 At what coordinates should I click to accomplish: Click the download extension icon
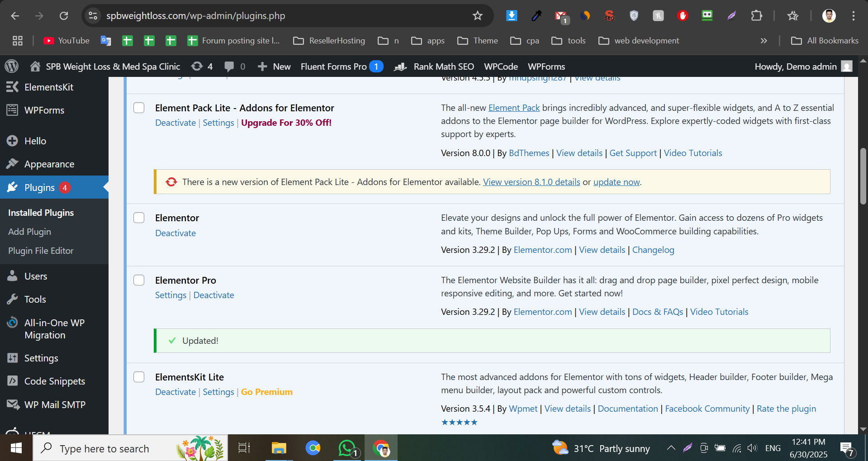(x=512, y=16)
